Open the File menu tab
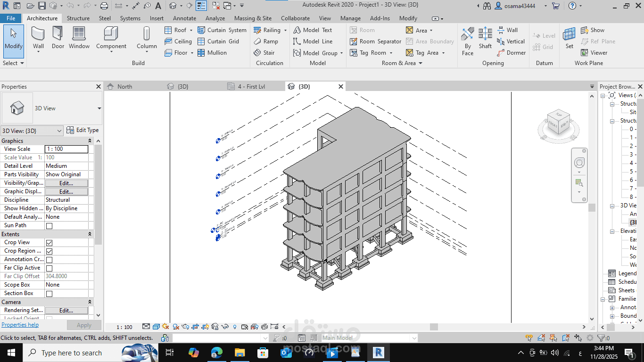This screenshot has width=644, height=362. click(11, 18)
